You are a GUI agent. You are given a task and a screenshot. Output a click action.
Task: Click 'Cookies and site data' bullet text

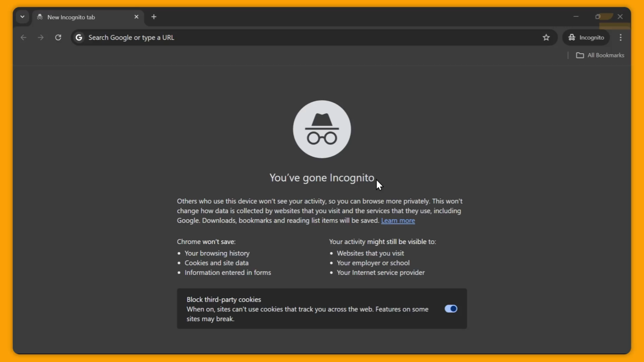(217, 263)
